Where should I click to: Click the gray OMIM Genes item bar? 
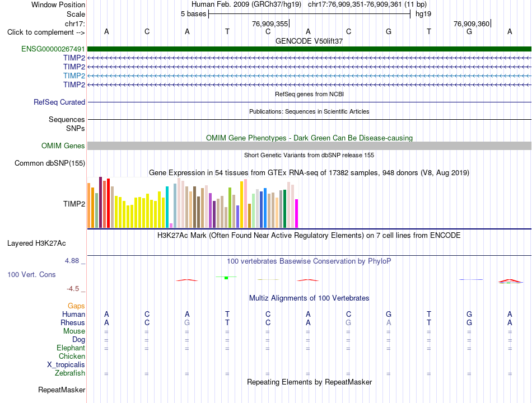(x=309, y=146)
